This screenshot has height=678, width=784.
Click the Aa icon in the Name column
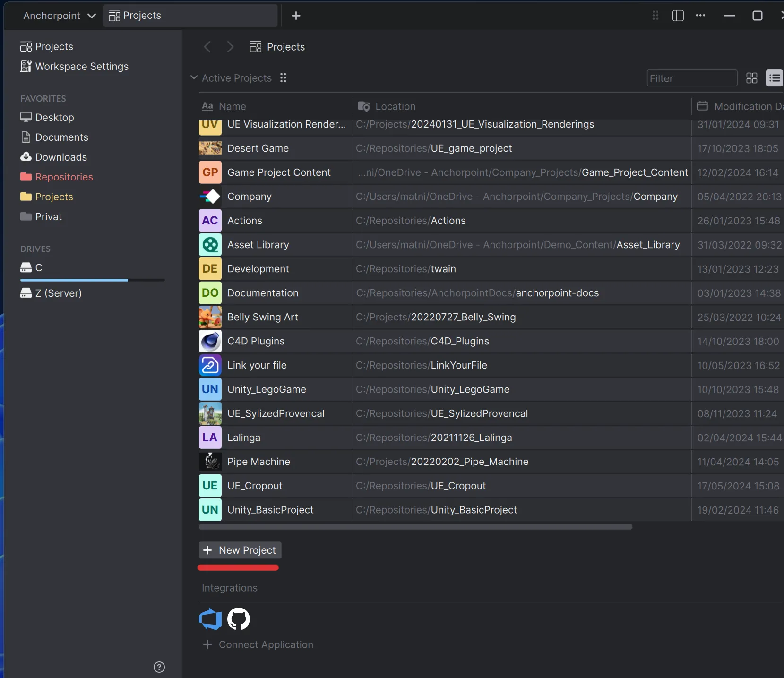(x=208, y=106)
